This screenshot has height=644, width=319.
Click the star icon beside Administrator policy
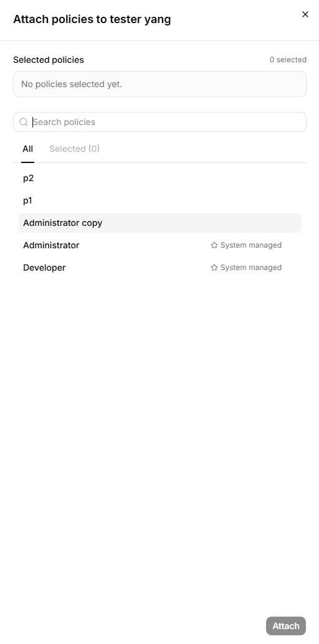tap(214, 245)
